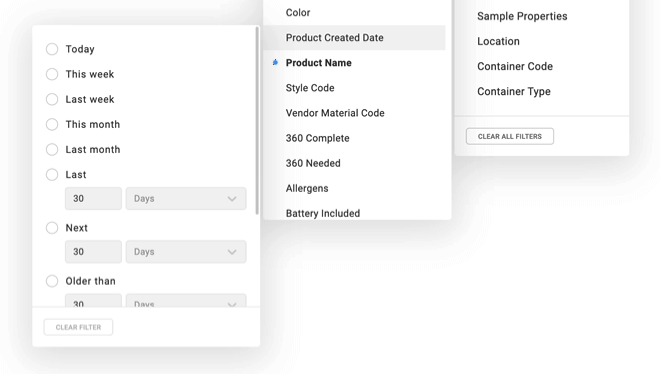Image resolution: width=660 pixels, height=374 pixels.
Task: Click the Clear Filter button
Action: 78,327
